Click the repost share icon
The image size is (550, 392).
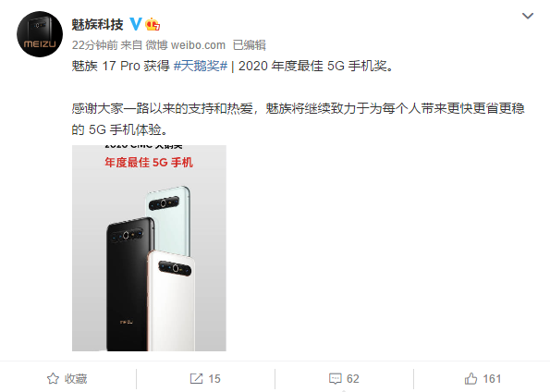(196, 379)
